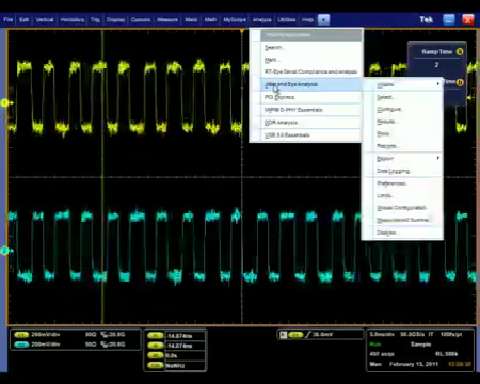Open the Math menu
The image size is (480, 384).
[x=211, y=20]
